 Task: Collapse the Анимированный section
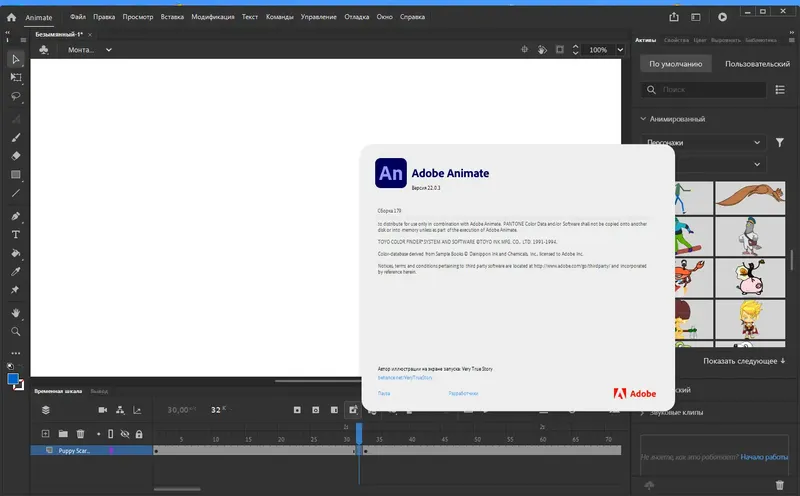(x=643, y=118)
